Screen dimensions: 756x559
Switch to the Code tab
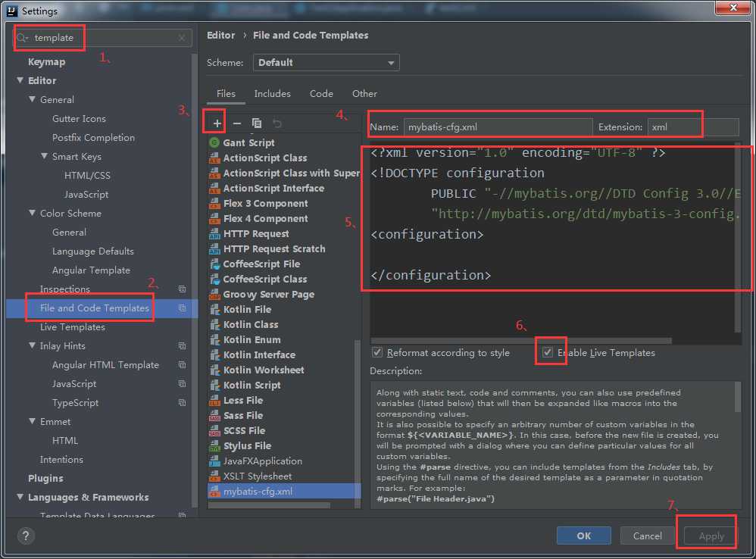pos(321,93)
